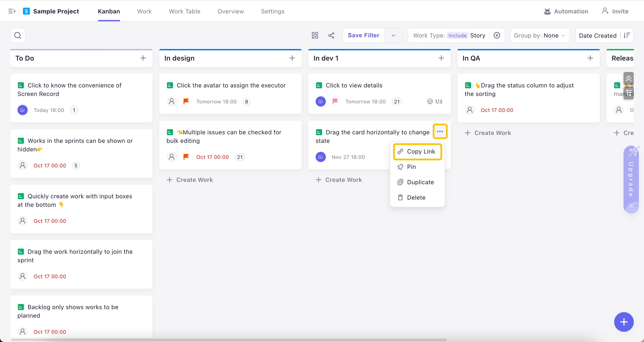Click the subtask 1/3 checkmark indicator
This screenshot has height=342, width=644.
coord(435,102)
